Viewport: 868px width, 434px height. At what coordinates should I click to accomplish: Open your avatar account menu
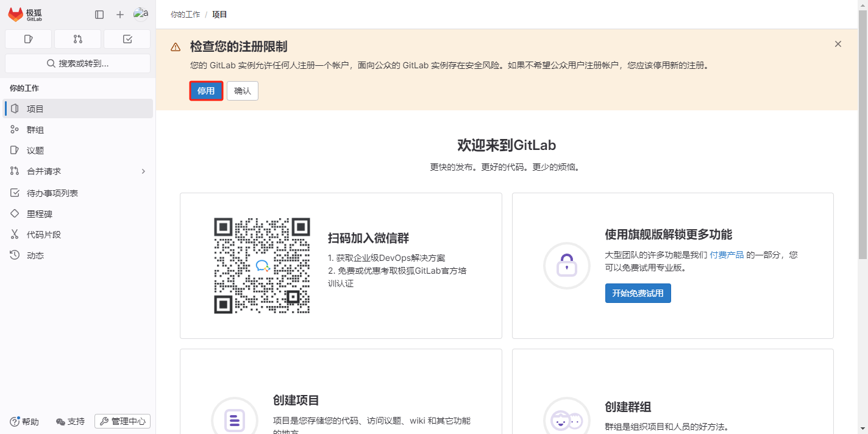coord(141,14)
